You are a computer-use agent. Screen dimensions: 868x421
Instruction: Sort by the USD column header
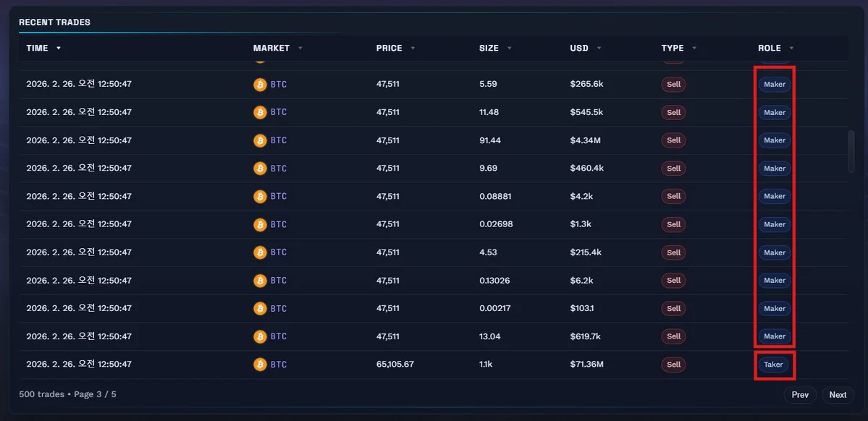coord(579,48)
